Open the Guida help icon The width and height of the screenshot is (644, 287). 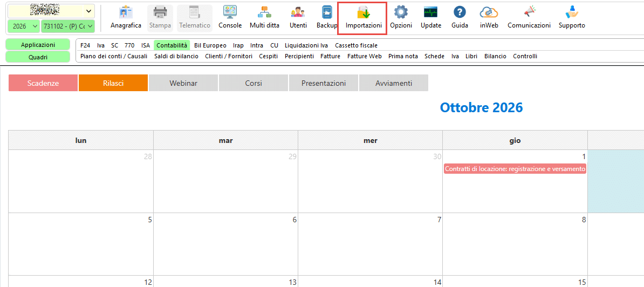[460, 18]
